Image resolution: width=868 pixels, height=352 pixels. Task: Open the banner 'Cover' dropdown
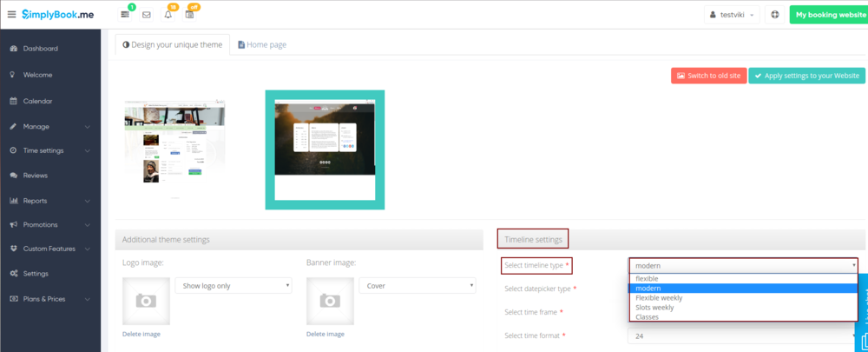(418, 285)
